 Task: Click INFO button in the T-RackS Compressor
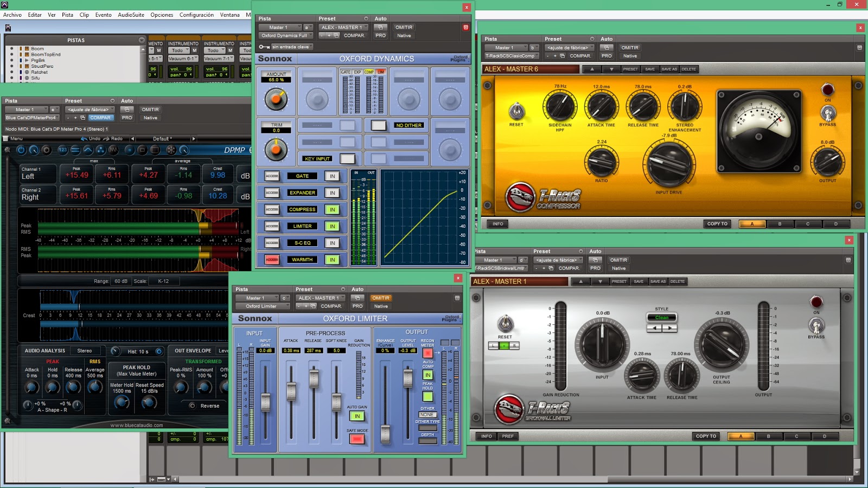497,224
